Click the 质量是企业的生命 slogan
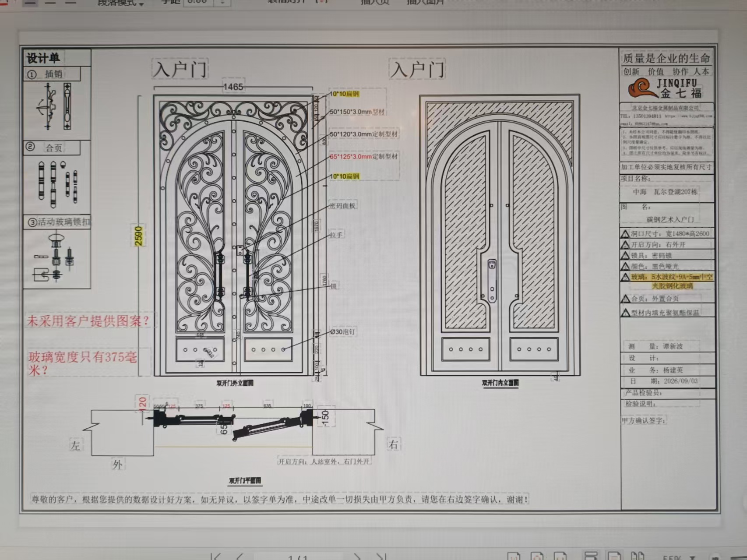 (x=666, y=58)
